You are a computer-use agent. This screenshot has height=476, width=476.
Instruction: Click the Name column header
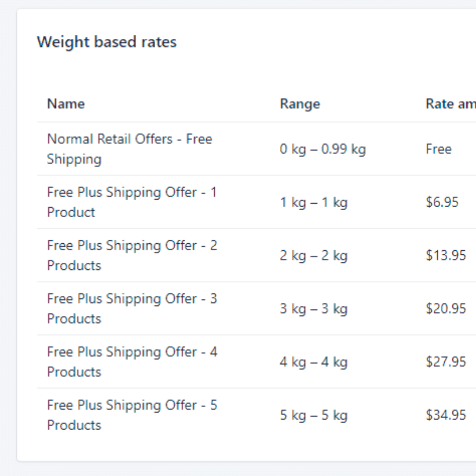pyautogui.click(x=66, y=104)
